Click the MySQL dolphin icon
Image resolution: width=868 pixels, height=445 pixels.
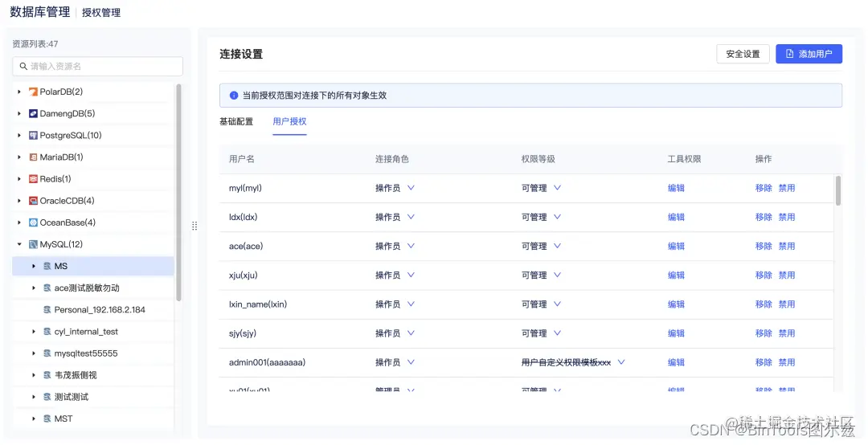(x=33, y=244)
